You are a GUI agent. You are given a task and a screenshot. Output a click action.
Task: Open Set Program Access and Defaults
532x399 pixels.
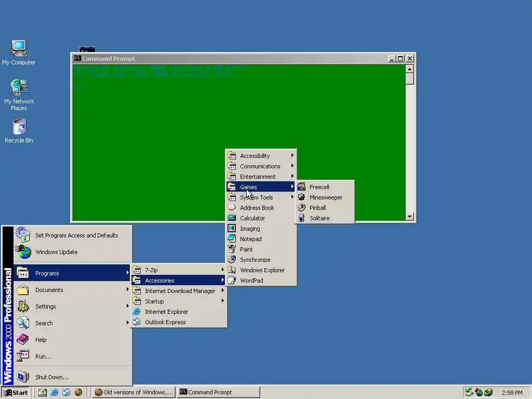(x=72, y=235)
